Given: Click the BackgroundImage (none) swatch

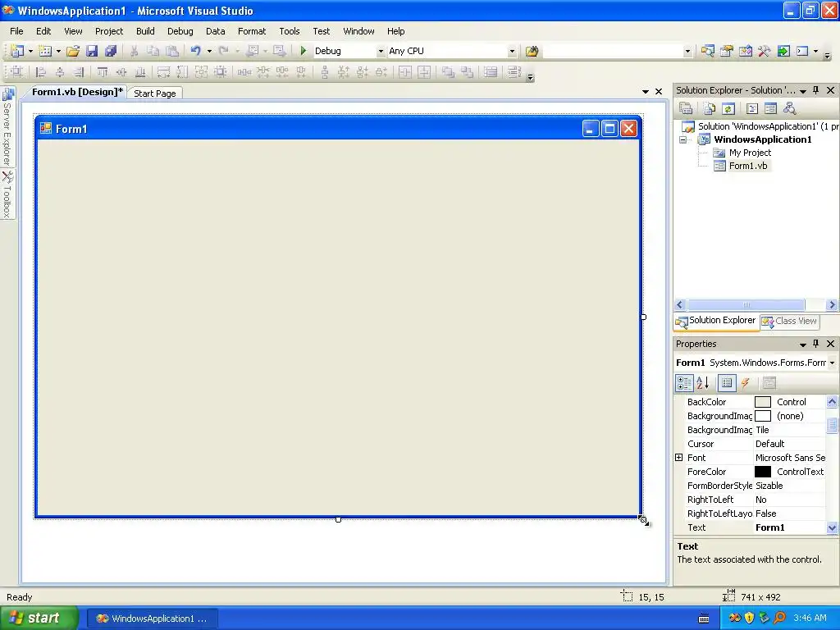Looking at the screenshot, I should [762, 416].
